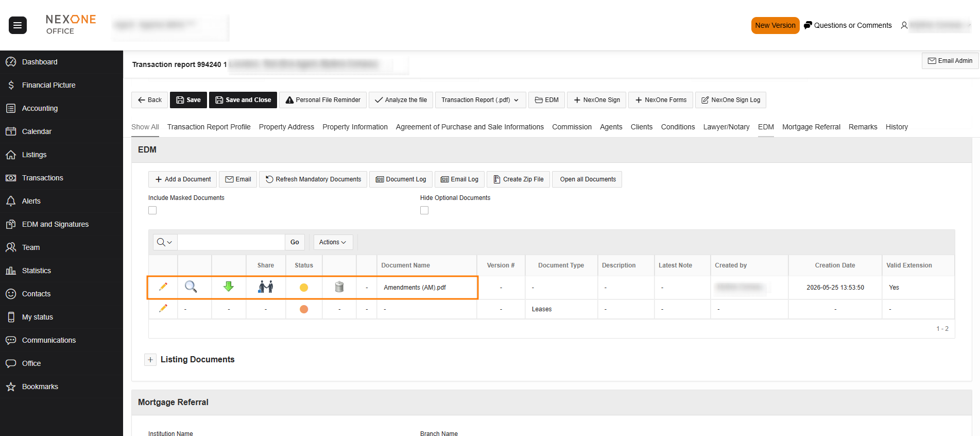Click the Save button

tap(188, 100)
